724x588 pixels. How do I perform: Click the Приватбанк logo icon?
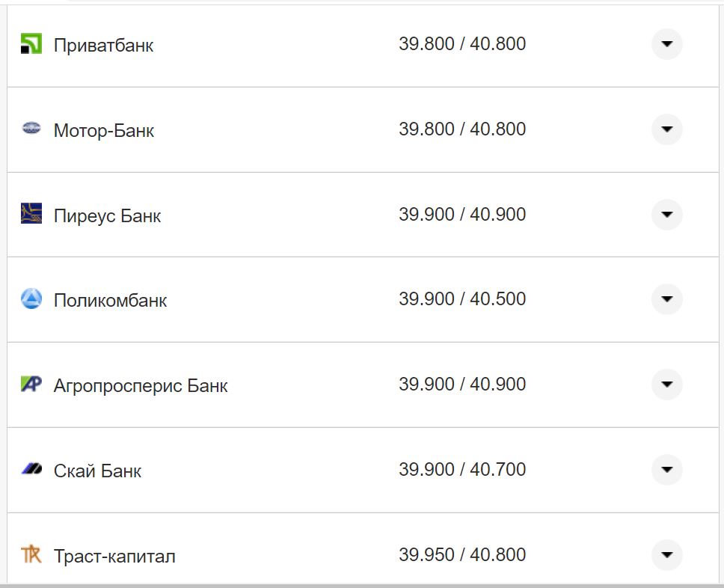point(31,44)
